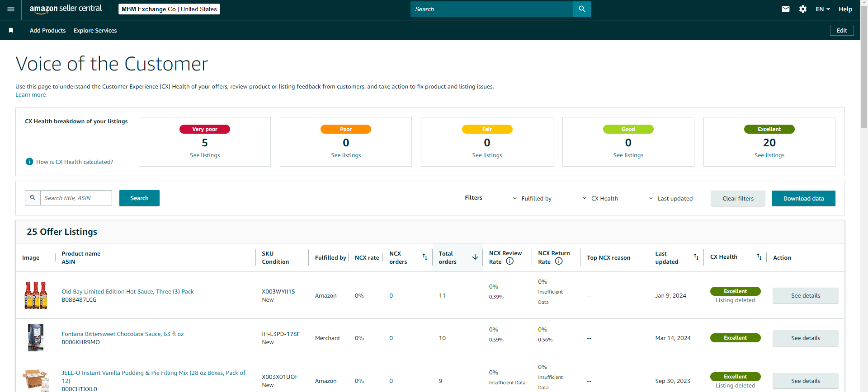Click Download data button
The image size is (868, 392).
[803, 198]
